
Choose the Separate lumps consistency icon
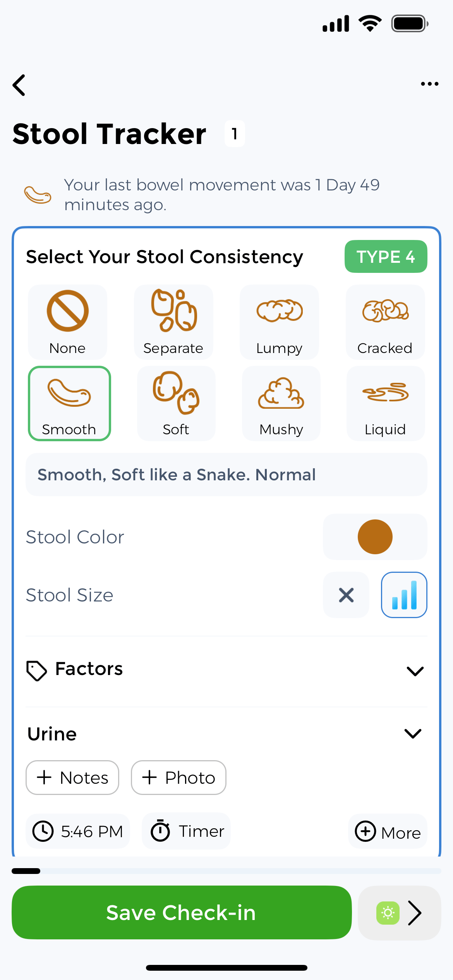173,310
